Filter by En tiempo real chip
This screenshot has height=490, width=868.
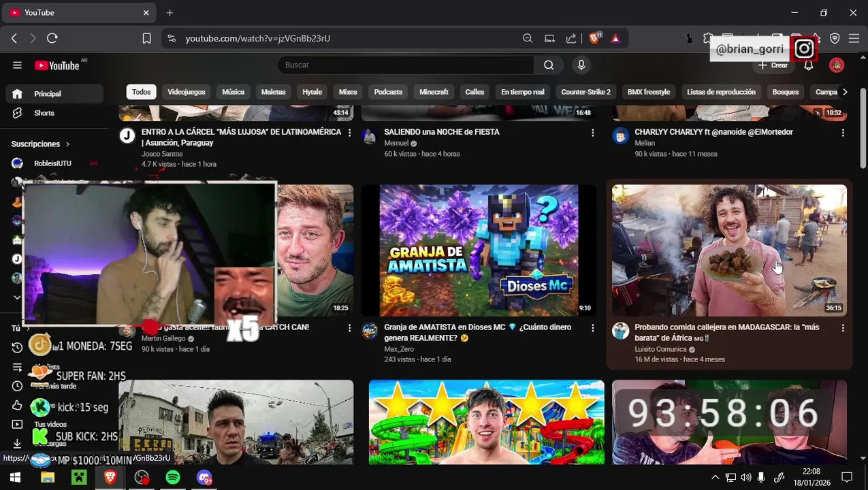tap(523, 92)
